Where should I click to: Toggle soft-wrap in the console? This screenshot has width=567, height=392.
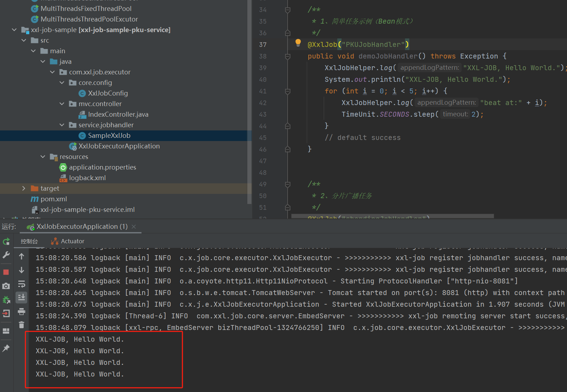22,284
